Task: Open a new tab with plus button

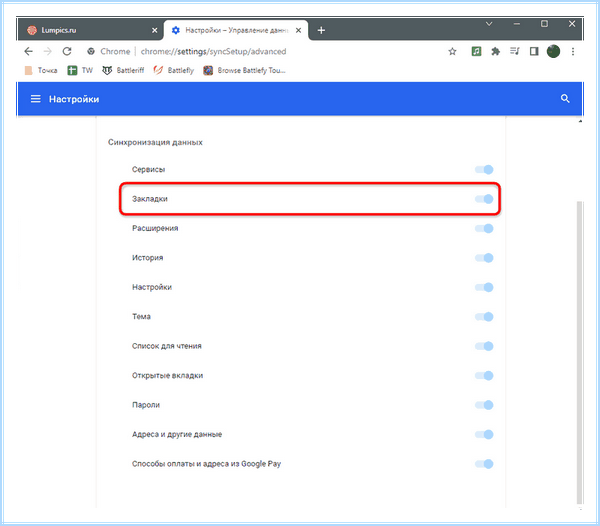Action: coord(321,30)
